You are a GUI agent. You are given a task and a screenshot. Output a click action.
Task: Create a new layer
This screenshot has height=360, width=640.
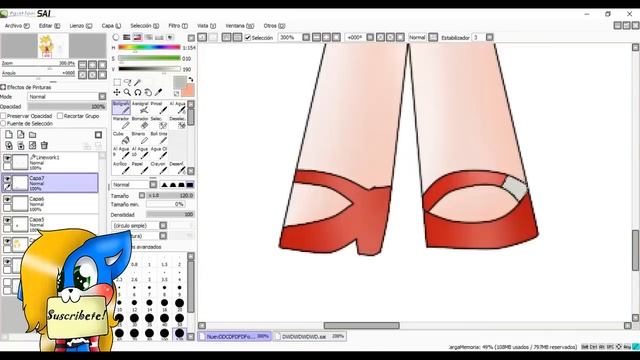[9, 135]
